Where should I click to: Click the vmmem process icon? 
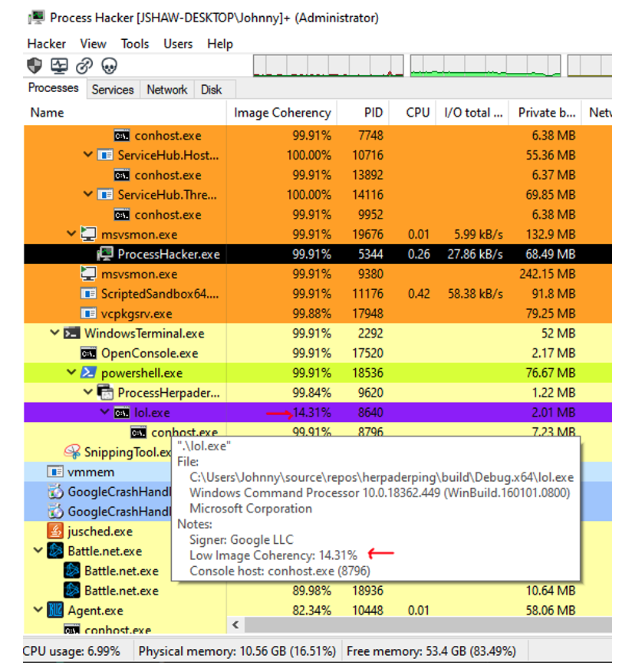click(54, 472)
